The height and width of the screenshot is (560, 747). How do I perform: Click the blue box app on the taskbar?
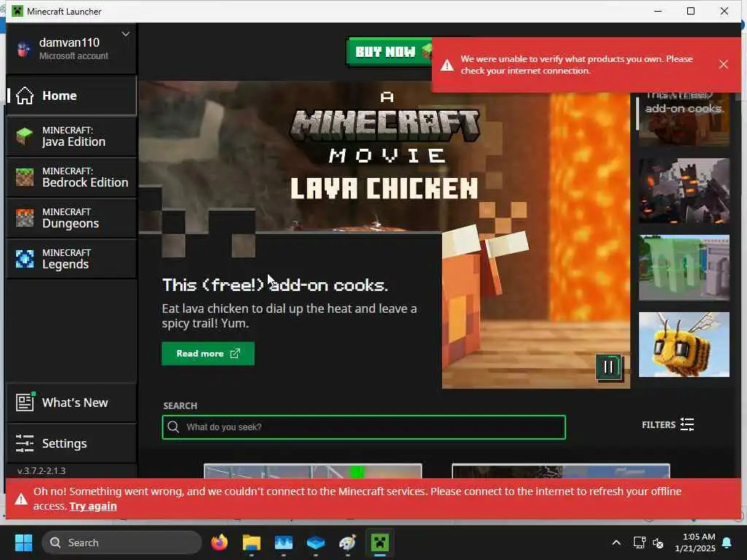(x=316, y=542)
